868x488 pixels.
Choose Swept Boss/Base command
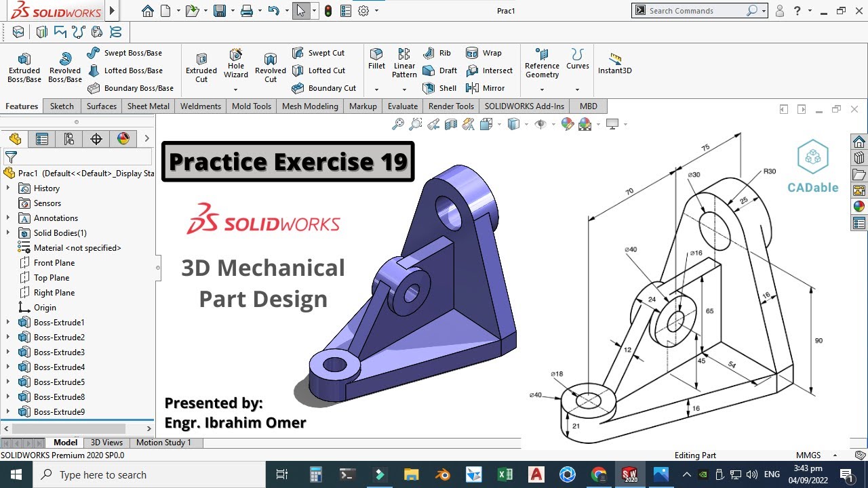click(x=125, y=53)
